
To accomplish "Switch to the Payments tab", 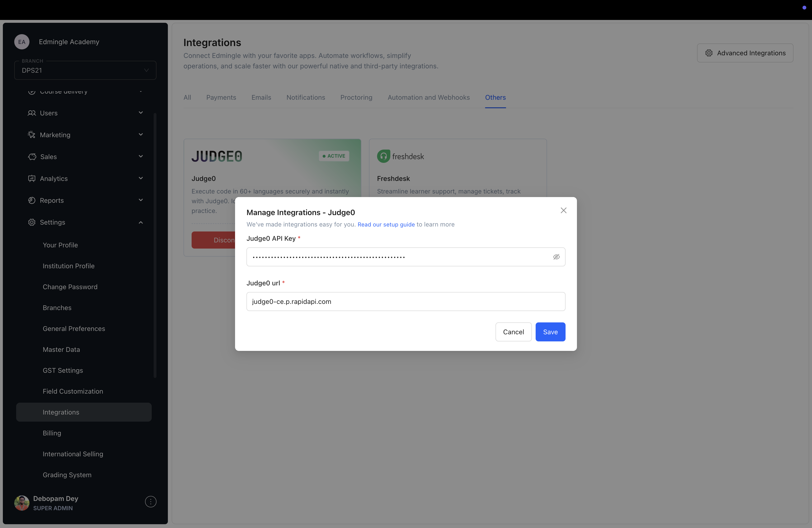I will tap(221, 98).
